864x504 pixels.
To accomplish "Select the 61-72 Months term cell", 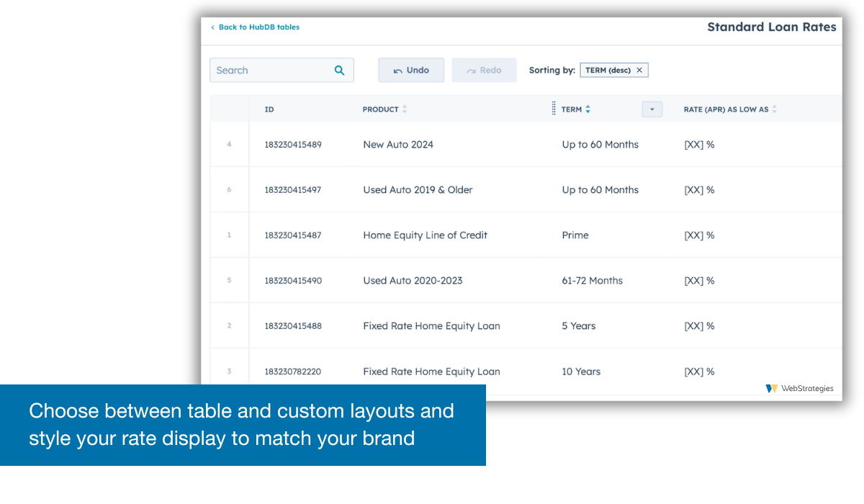I will coord(592,281).
